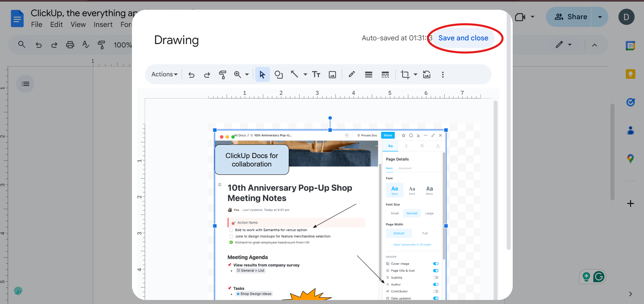The image size is (644, 304).
Task: Open the More options three-dot menu
Action: pyautogui.click(x=443, y=74)
